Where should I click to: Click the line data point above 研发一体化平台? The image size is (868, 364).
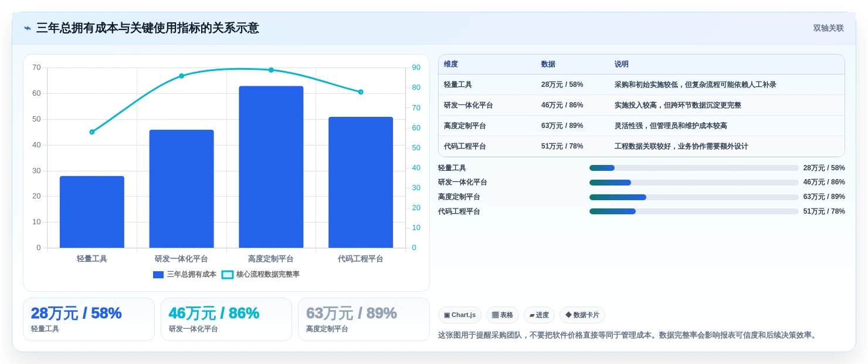(x=181, y=76)
